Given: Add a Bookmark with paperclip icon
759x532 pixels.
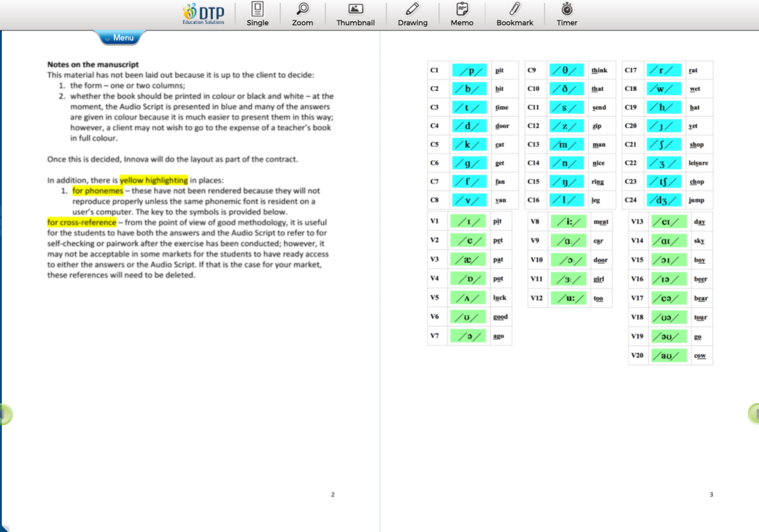Looking at the screenshot, I should pos(515,15).
